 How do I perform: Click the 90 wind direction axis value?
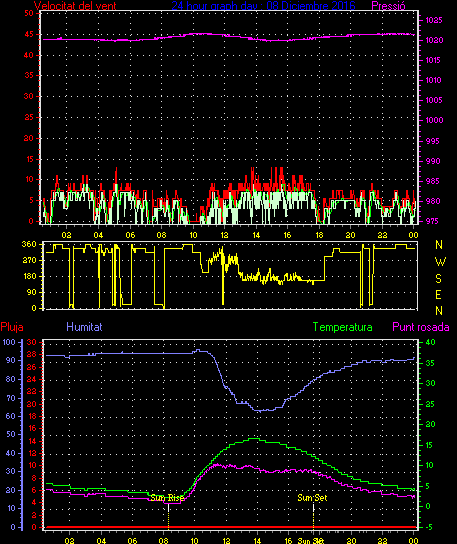tap(32, 292)
